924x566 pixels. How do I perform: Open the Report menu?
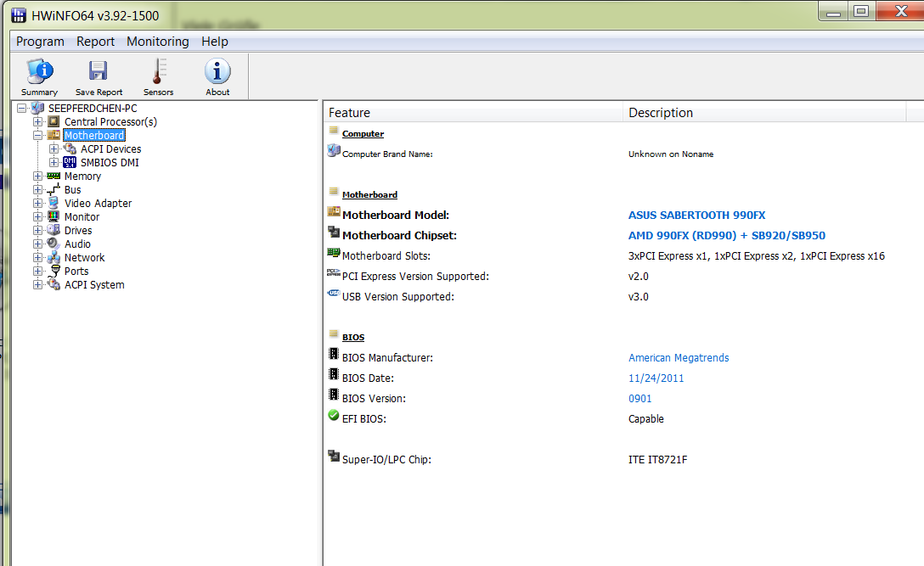(95, 42)
